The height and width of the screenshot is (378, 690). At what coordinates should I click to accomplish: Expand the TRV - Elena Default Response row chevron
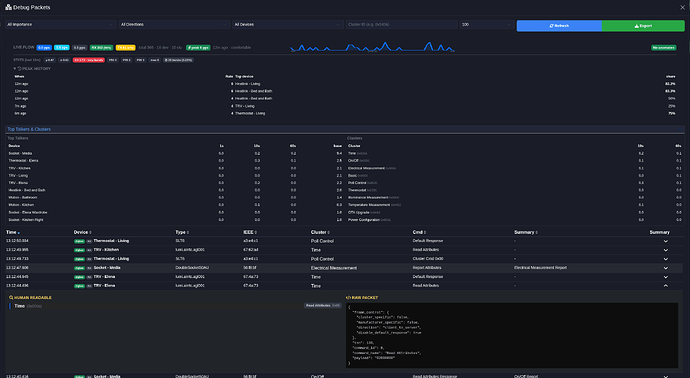click(666, 277)
